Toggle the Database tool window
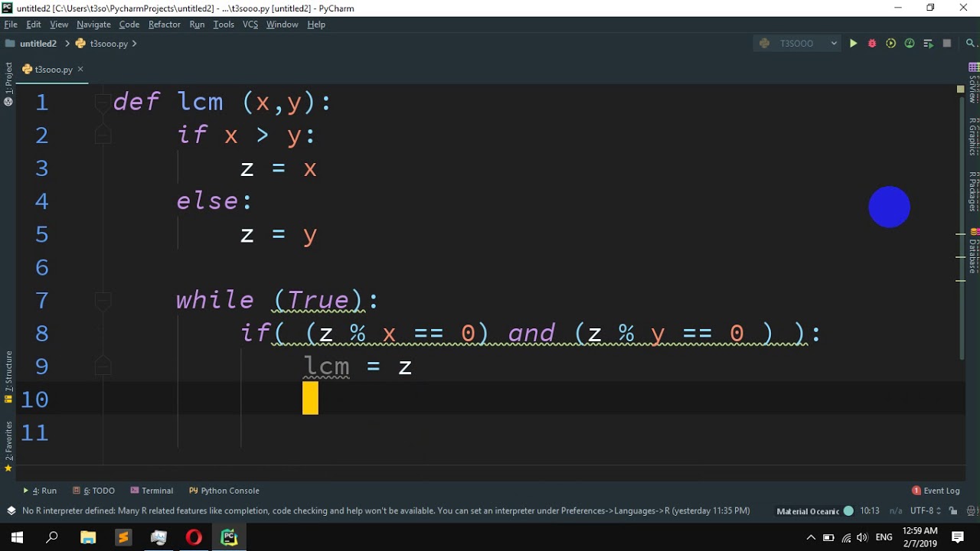 tap(973, 250)
